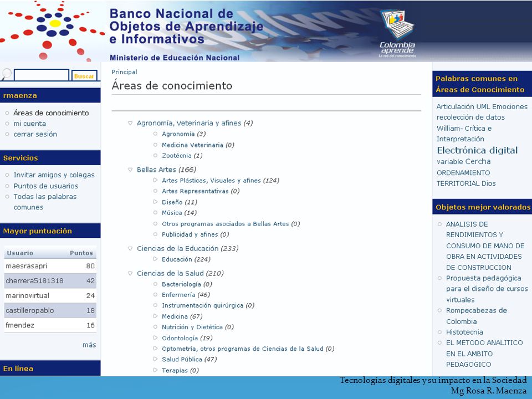This screenshot has height=399, width=532.
Task: Click the magnifying glass search icon
Action: pos(7,74)
